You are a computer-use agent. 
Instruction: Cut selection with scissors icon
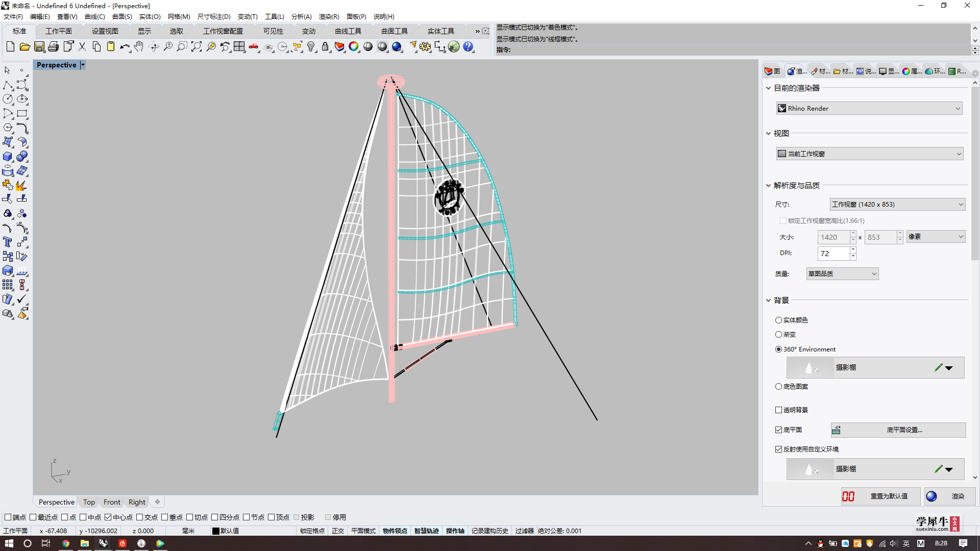pos(82,47)
